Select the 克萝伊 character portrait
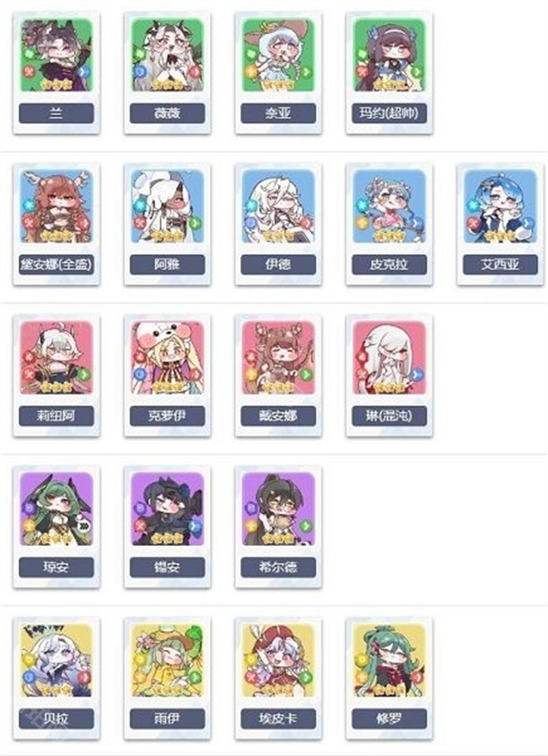548x756 pixels. pos(167,357)
